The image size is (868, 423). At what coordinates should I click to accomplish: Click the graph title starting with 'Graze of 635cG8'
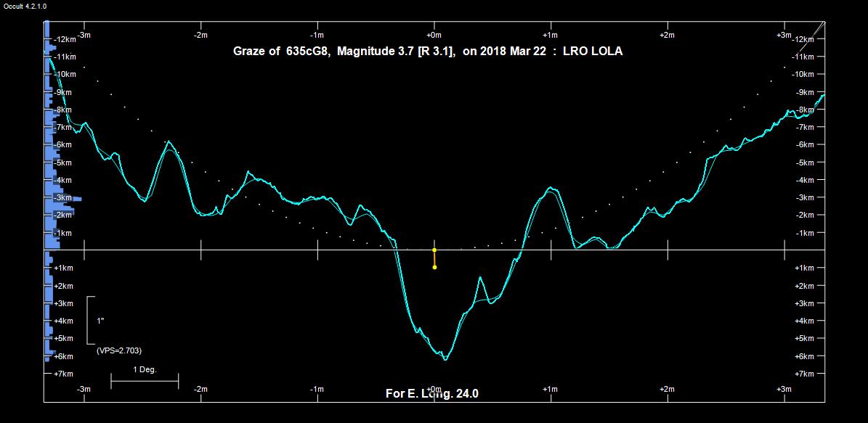point(427,52)
